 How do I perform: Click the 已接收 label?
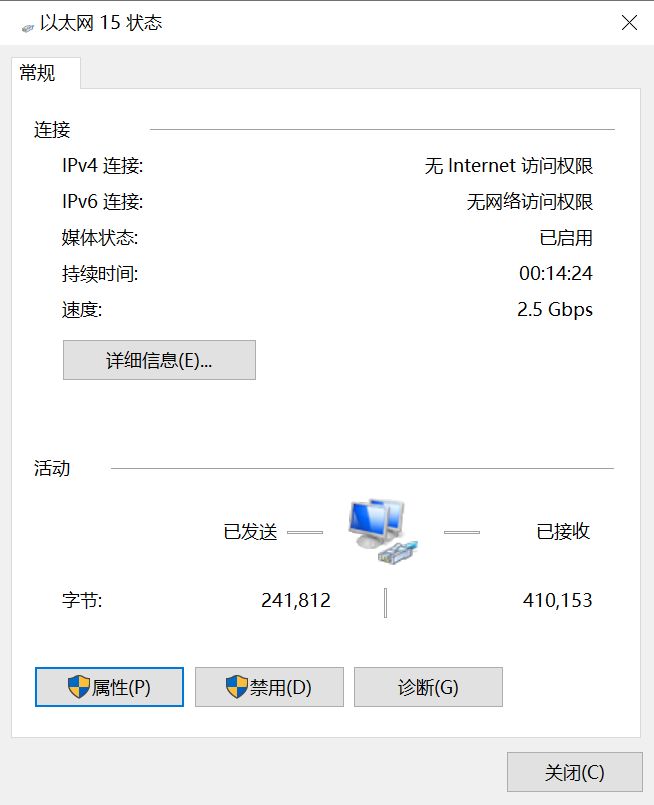[x=563, y=531]
